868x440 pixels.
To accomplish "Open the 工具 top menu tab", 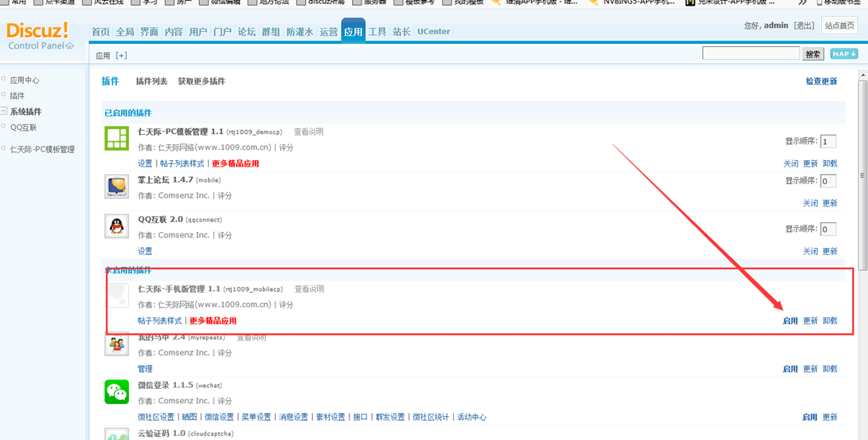I will pyautogui.click(x=377, y=32).
